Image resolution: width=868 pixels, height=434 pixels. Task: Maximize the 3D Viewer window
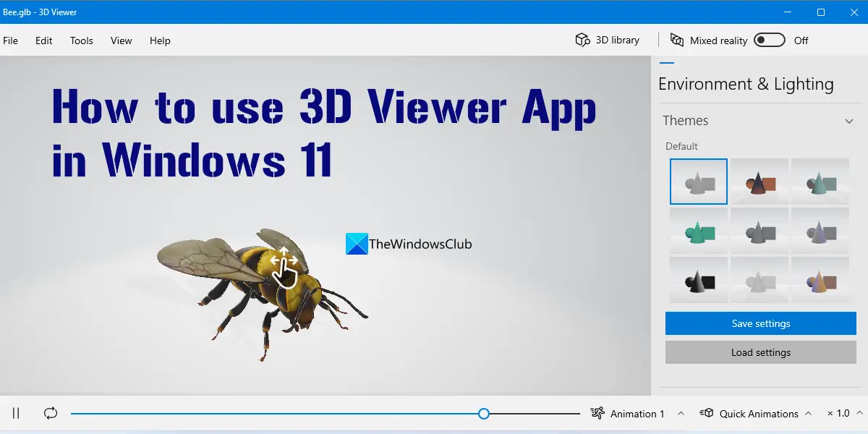tap(821, 12)
